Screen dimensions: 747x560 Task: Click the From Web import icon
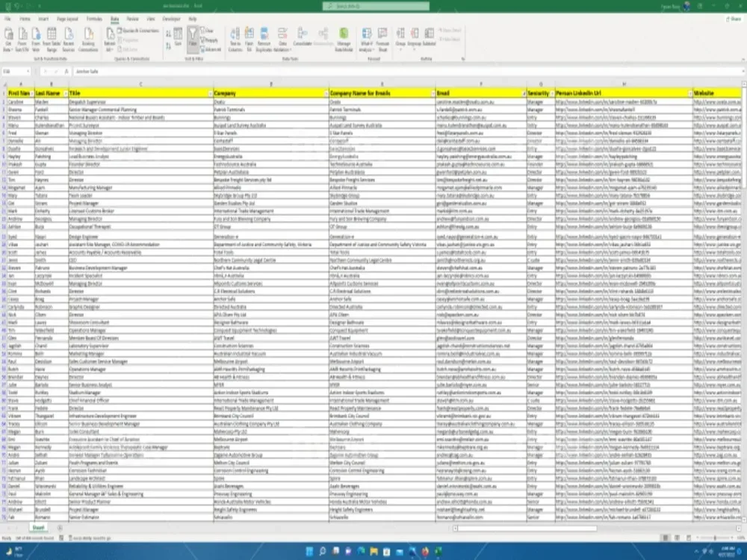(x=36, y=39)
